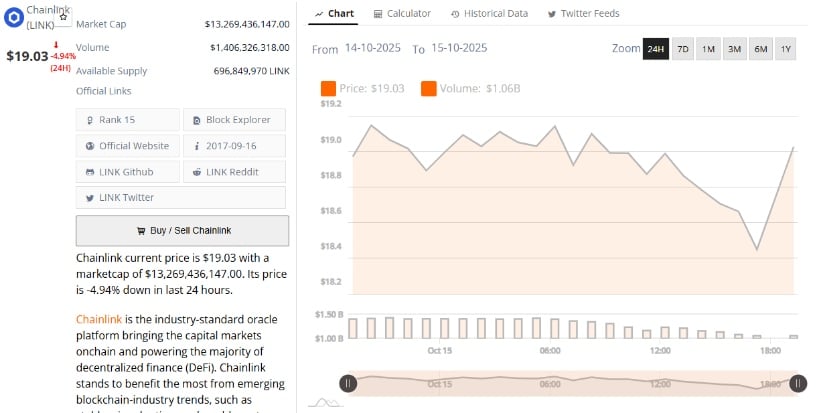The width and height of the screenshot is (825, 413).
Task: Switch zoom to 1M
Action: tap(708, 49)
